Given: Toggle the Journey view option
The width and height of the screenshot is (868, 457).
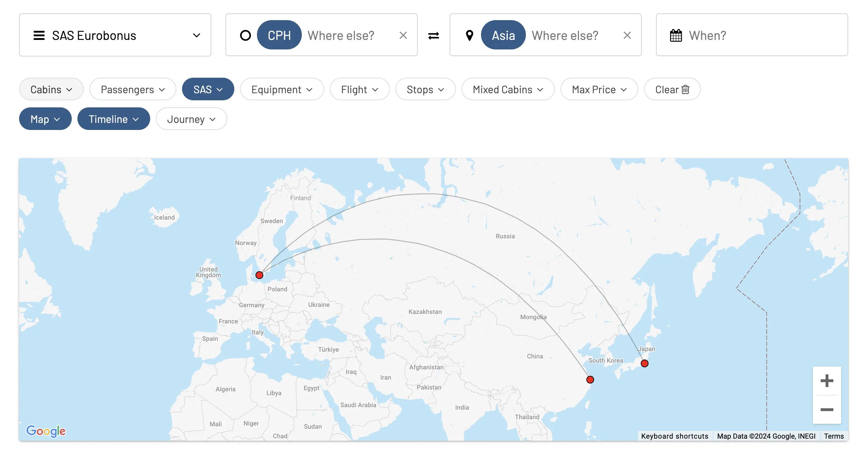Looking at the screenshot, I should [x=191, y=119].
